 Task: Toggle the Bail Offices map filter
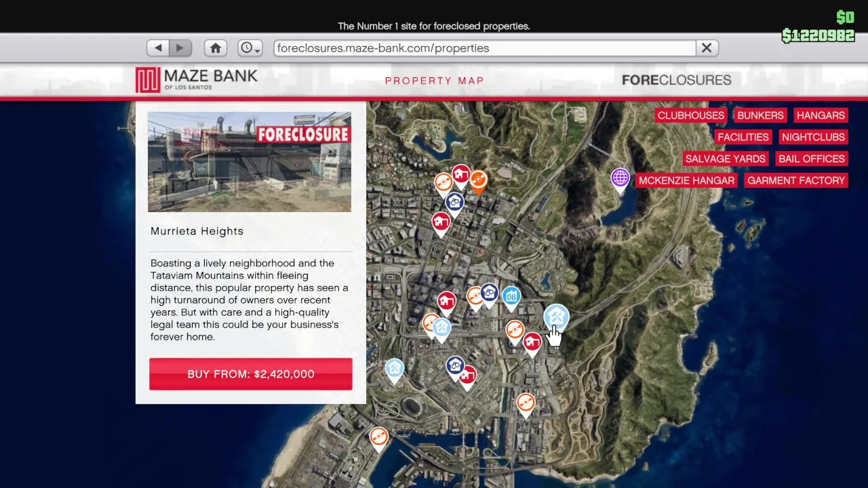coord(811,159)
